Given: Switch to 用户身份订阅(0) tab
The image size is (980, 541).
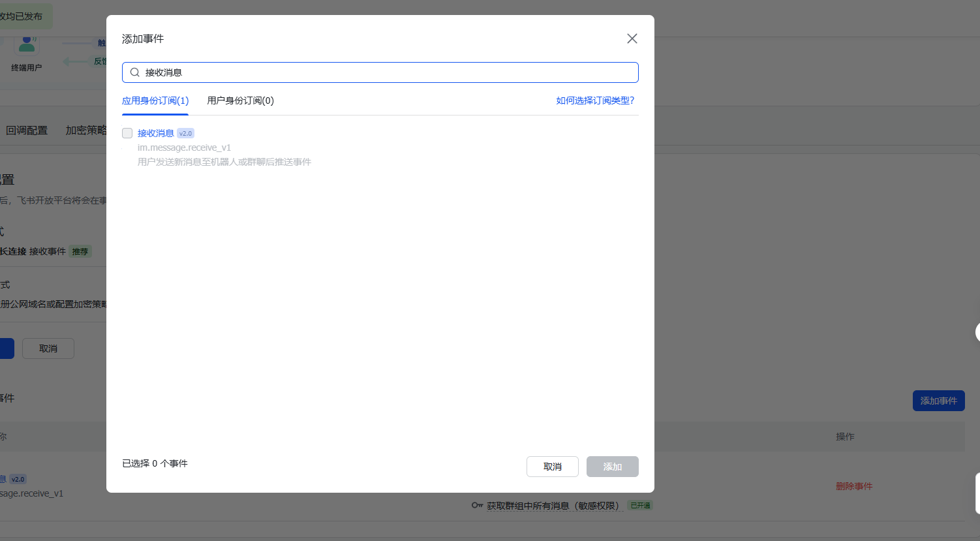Looking at the screenshot, I should pos(240,100).
